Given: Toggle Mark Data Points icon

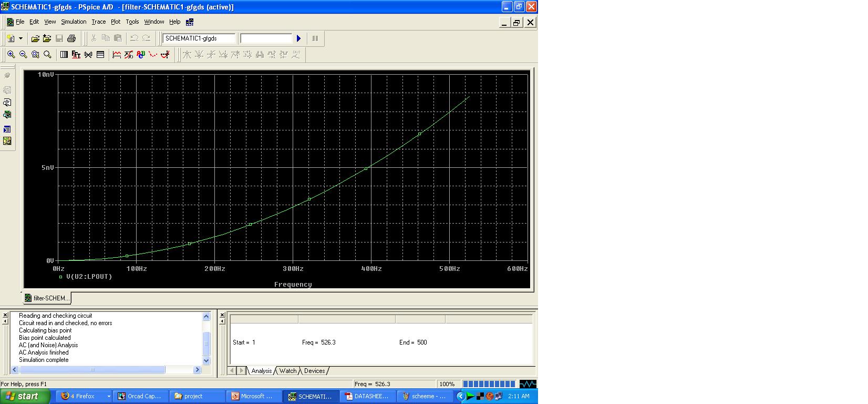Looking at the screenshot, I should click(x=153, y=54).
